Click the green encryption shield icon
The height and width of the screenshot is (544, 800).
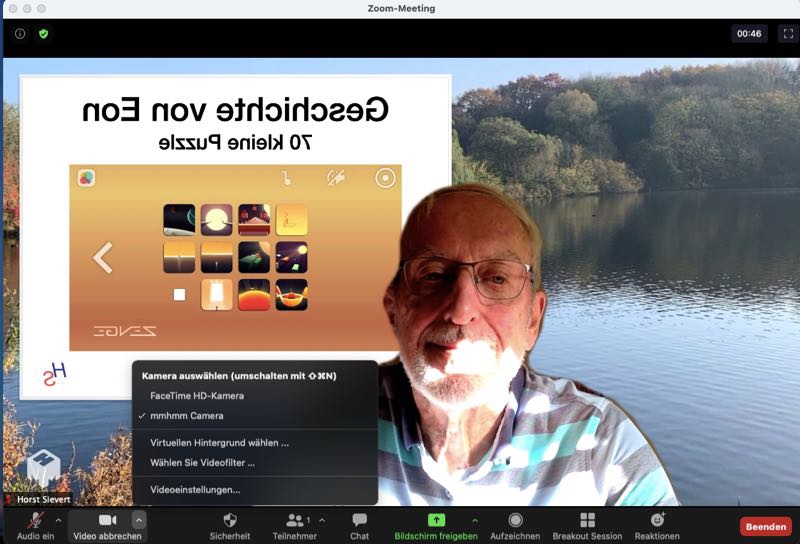pyautogui.click(x=43, y=33)
